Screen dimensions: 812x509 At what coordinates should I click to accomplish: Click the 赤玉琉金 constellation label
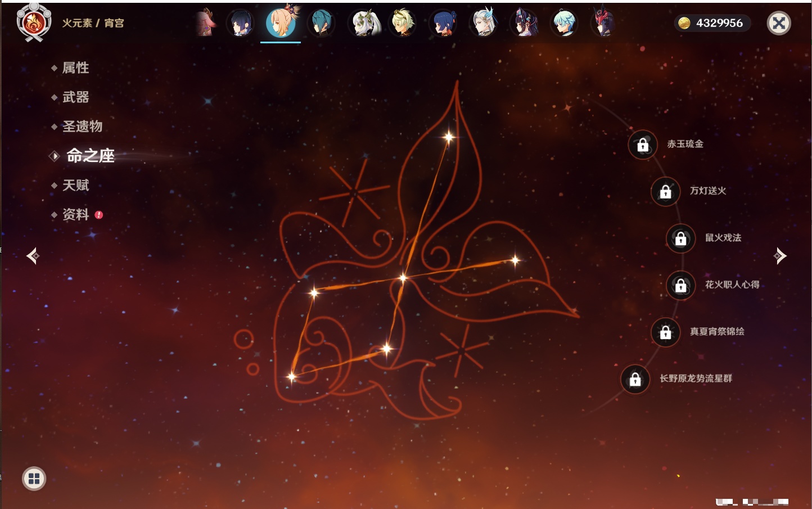pyautogui.click(x=685, y=144)
